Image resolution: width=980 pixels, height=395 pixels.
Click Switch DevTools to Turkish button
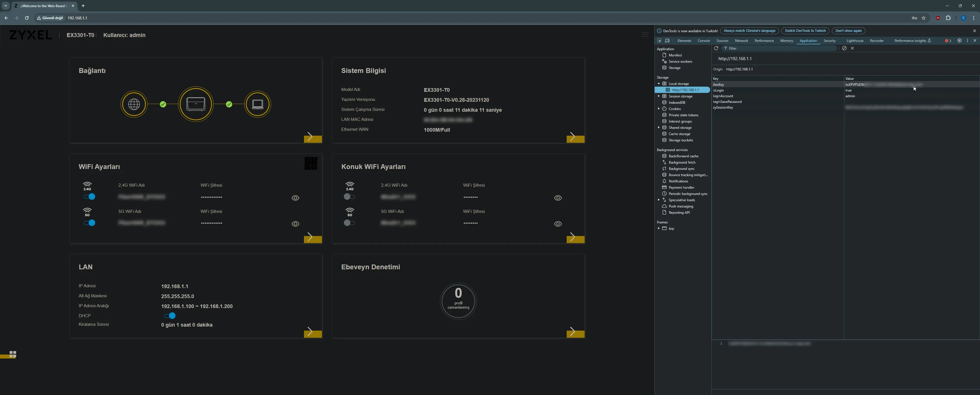[805, 31]
